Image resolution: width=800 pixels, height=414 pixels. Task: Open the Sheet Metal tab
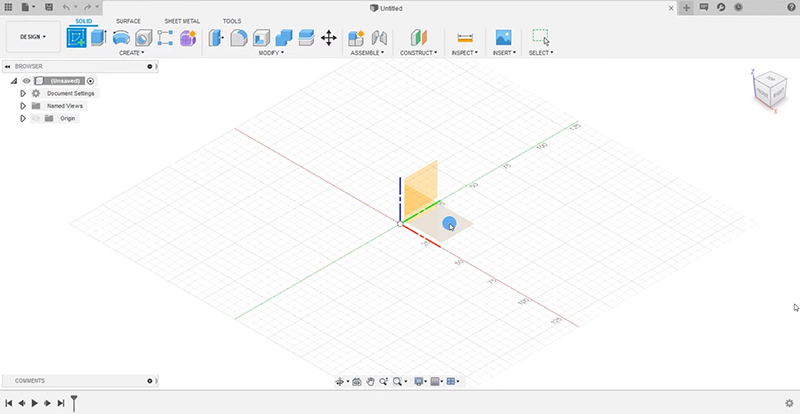(182, 20)
